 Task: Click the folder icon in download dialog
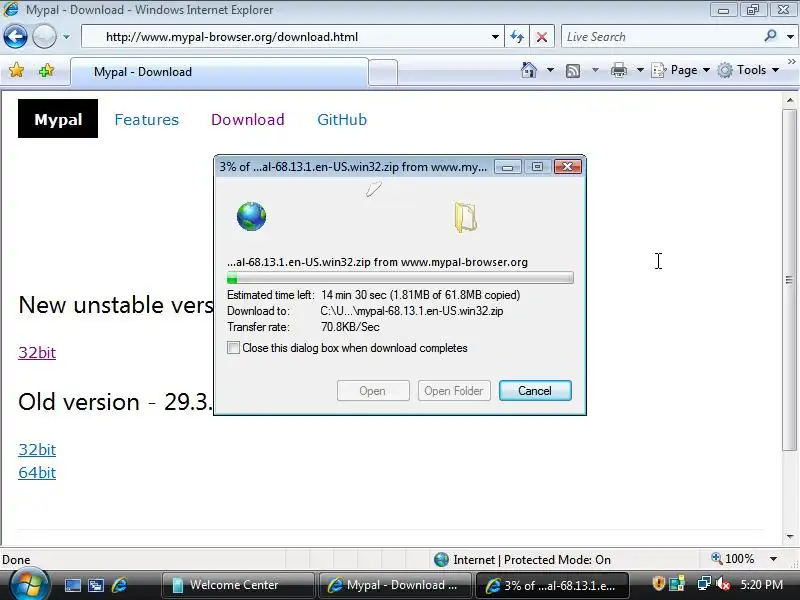pos(465,217)
